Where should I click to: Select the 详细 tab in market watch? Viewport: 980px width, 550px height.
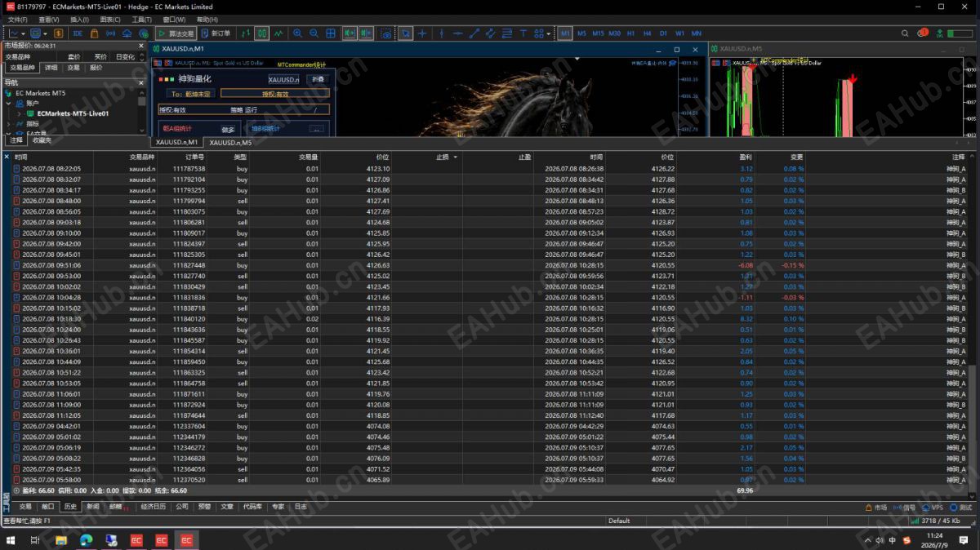pyautogui.click(x=51, y=68)
